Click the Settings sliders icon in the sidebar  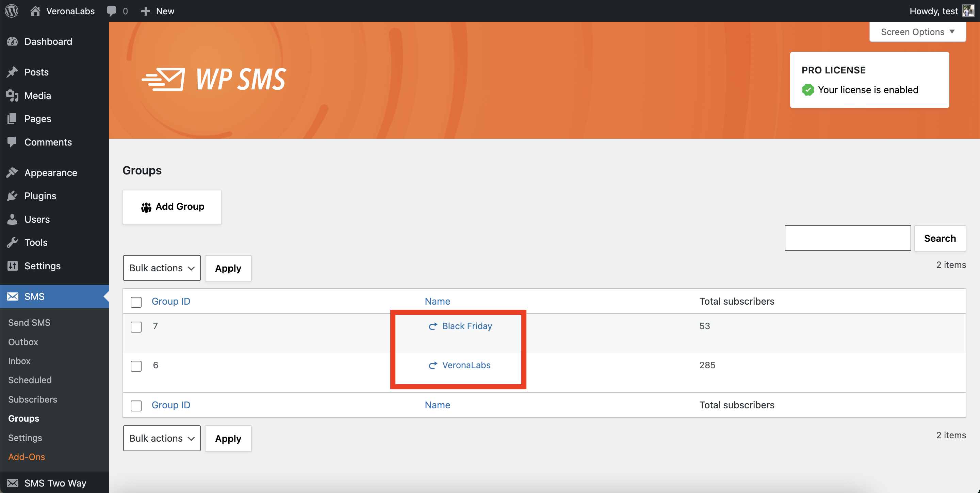[12, 266]
